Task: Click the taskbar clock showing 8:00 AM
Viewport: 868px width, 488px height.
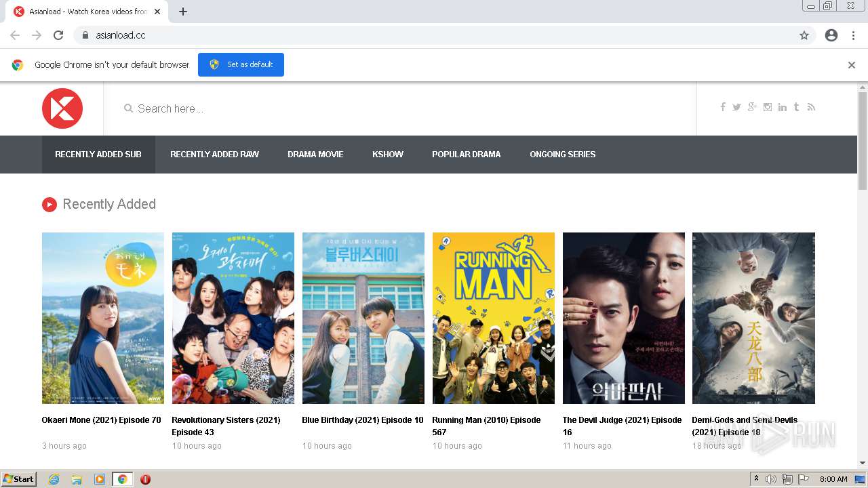Action: pyautogui.click(x=833, y=479)
